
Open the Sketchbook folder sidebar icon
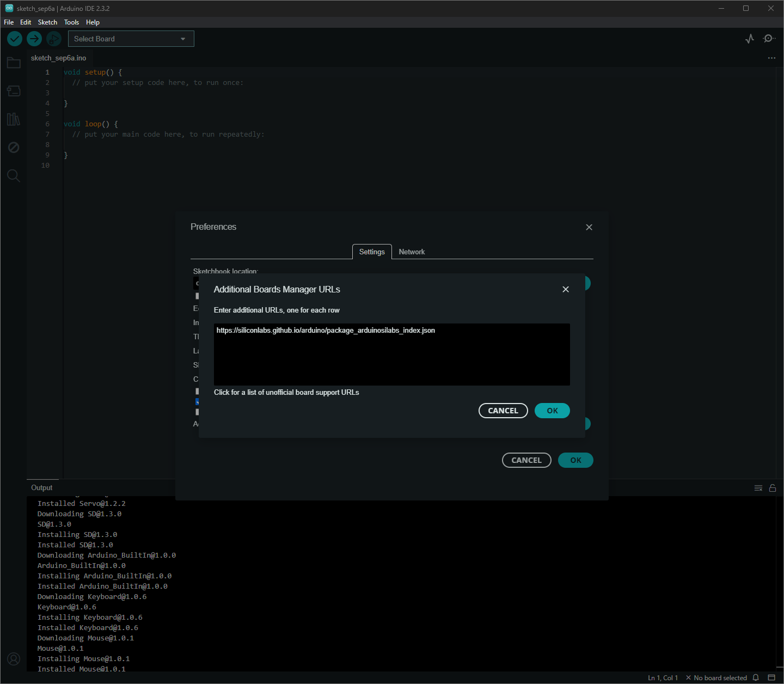[x=14, y=63]
